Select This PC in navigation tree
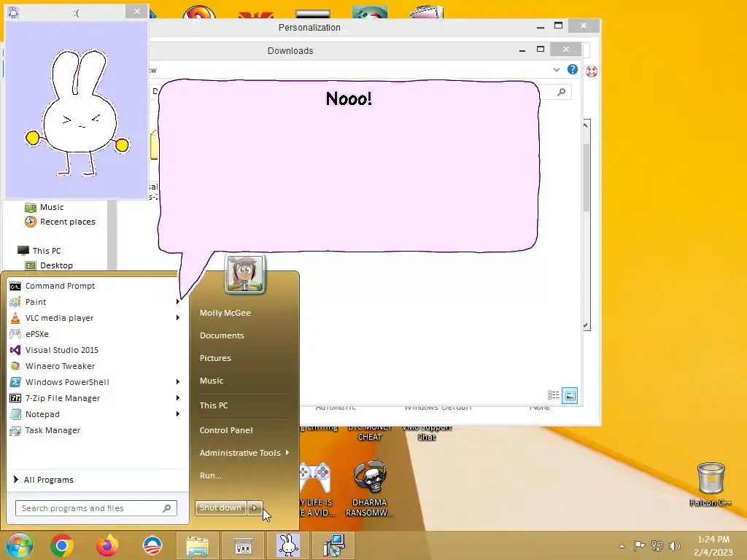The height and width of the screenshot is (560, 747). pyautogui.click(x=39, y=251)
